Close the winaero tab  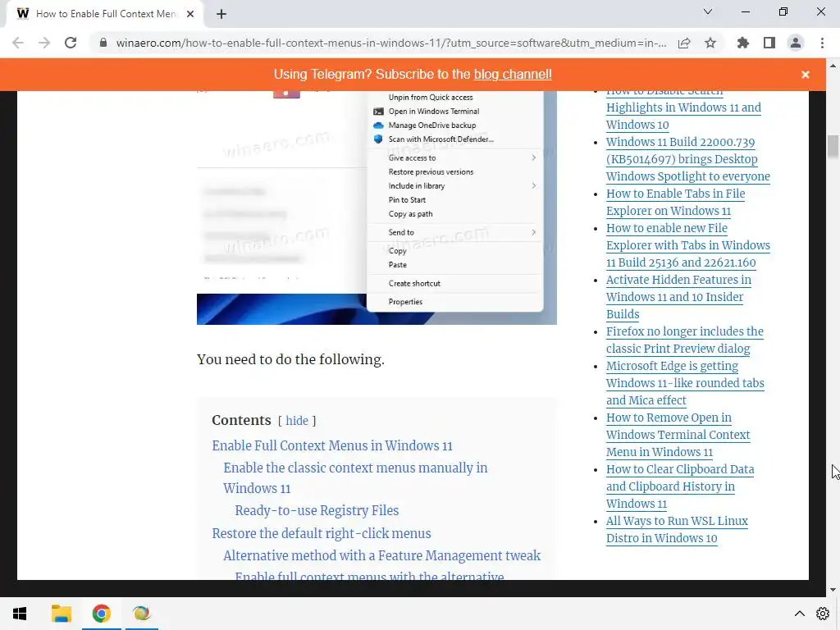(x=190, y=14)
